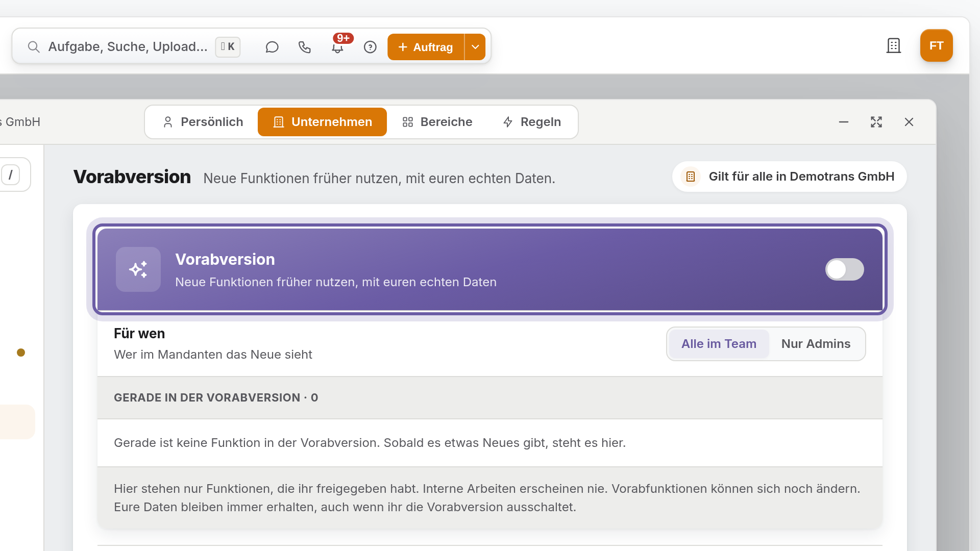
Task: Switch to the Bereiche tab
Action: 437,122
